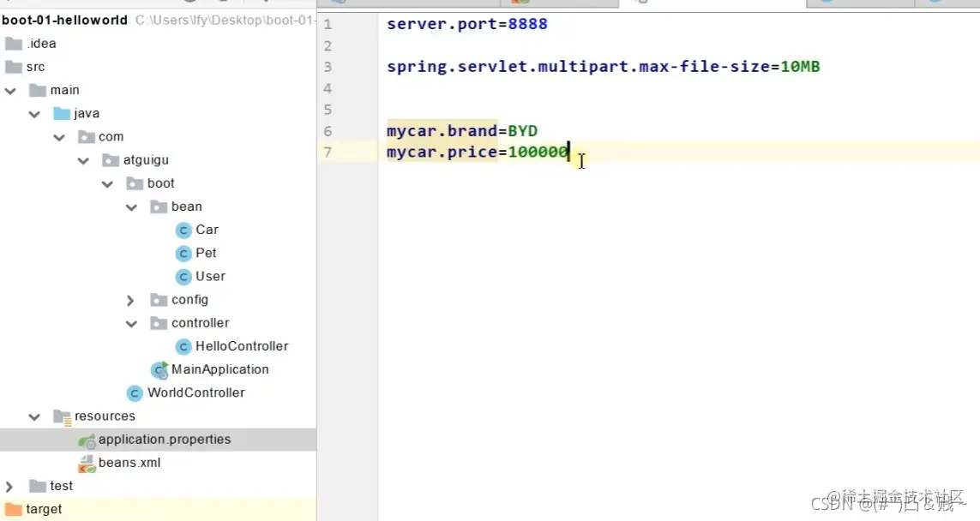Viewport: 980px width, 521px height.
Task: Click the orange target folder icon
Action: pos(14,509)
